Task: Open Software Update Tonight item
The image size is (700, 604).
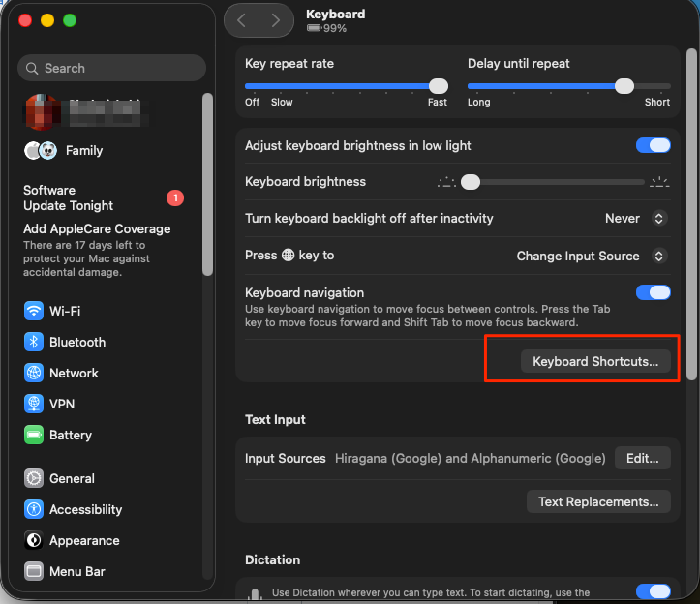Action: (104, 197)
